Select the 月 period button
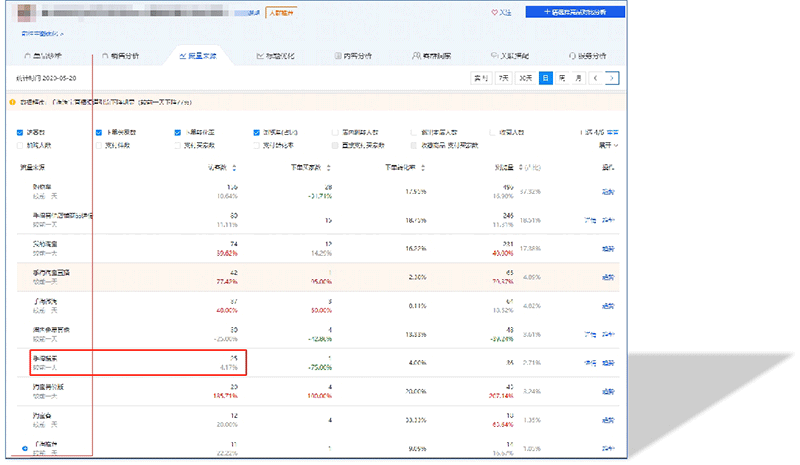Viewport: 800px width, 465px height. click(578, 78)
